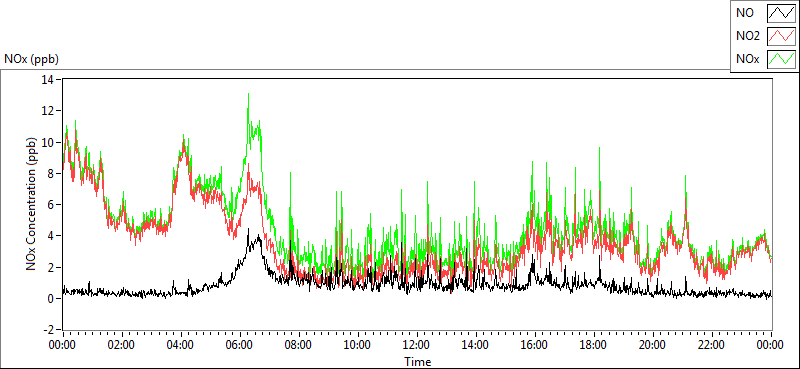800x369 pixels.
Task: Click the 10:00 time axis label
Action: (358, 345)
